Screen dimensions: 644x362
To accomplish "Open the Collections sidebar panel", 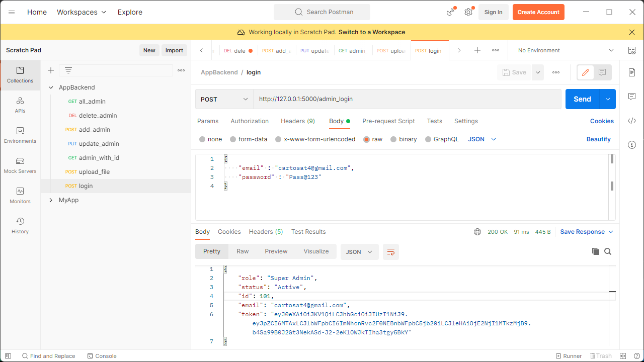I will pyautogui.click(x=20, y=75).
